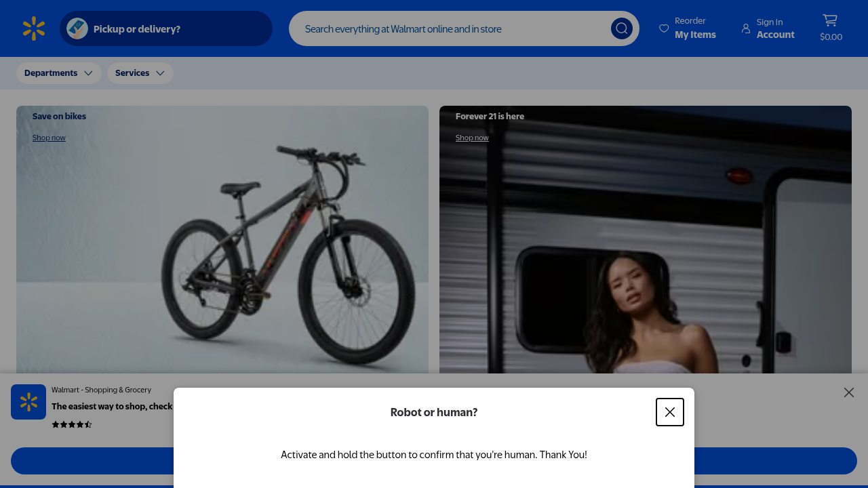
Task: Click the search magnifier icon
Action: [x=621, y=28]
